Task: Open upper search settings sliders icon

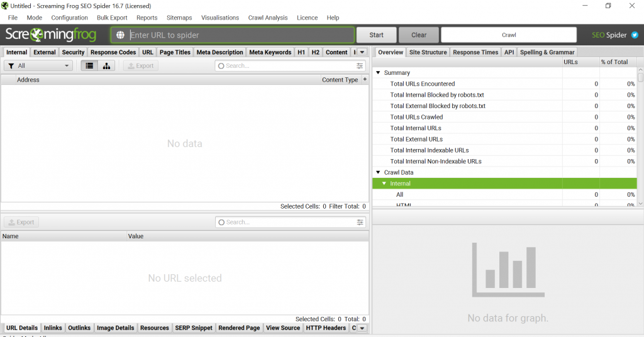Action: pos(360,65)
